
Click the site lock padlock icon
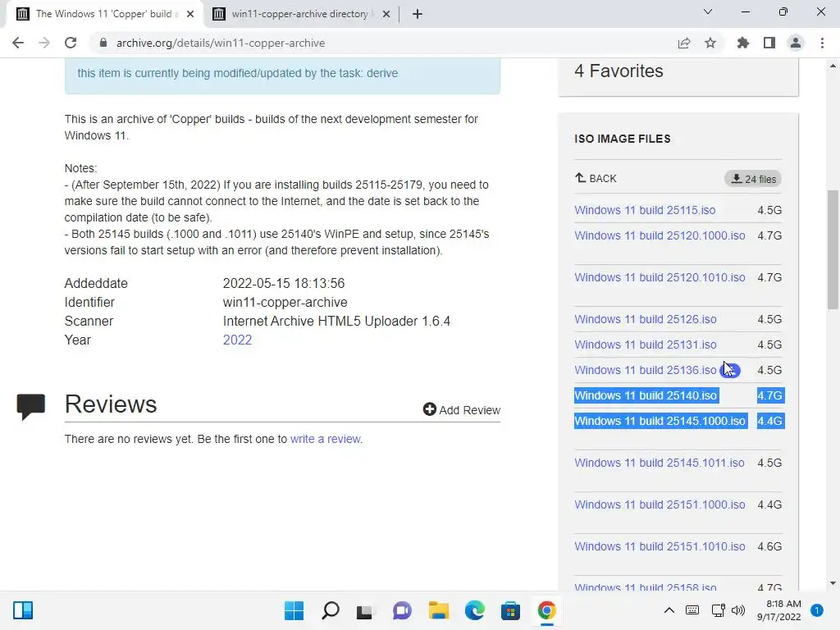103,43
